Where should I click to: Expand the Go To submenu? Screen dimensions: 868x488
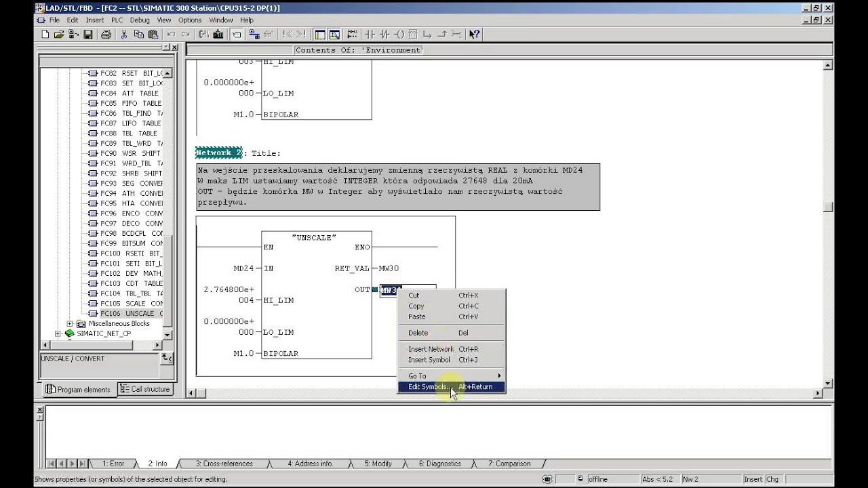pyautogui.click(x=451, y=376)
